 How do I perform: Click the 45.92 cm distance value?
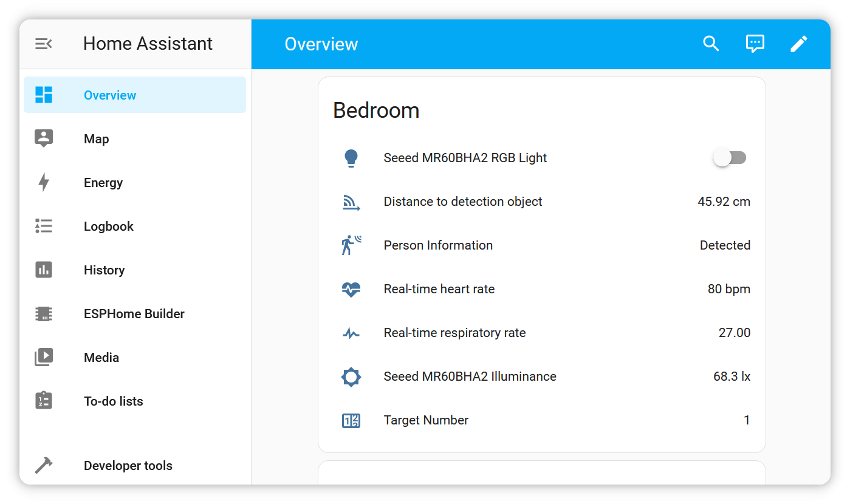point(724,202)
